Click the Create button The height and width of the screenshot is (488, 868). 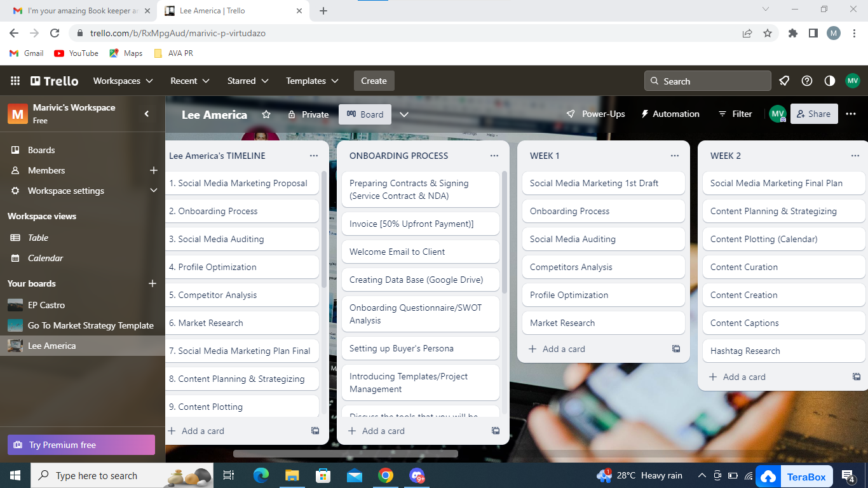pos(374,81)
